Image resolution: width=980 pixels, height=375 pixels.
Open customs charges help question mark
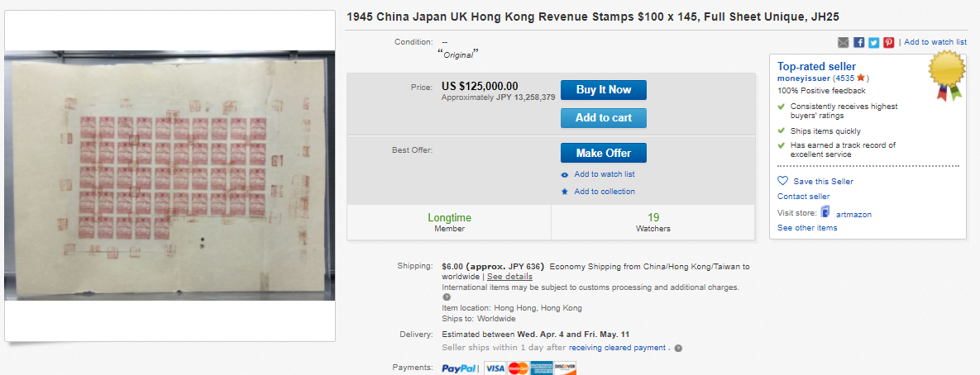[447, 297]
